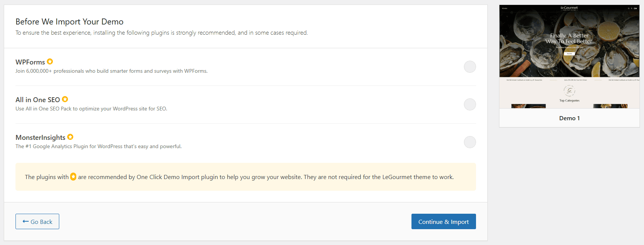The image size is (644, 245).
Task: Click the star icon in the yellow notice
Action: [x=73, y=176]
